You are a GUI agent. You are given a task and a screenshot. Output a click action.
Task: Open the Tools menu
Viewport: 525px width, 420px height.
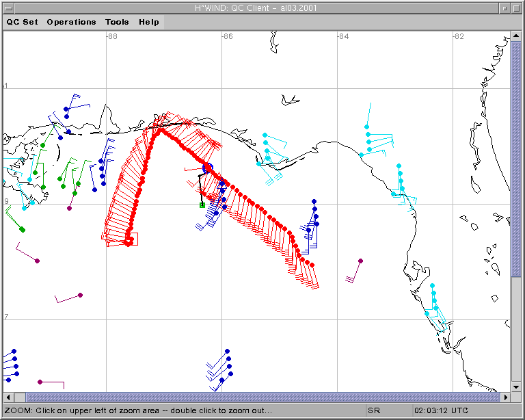117,22
